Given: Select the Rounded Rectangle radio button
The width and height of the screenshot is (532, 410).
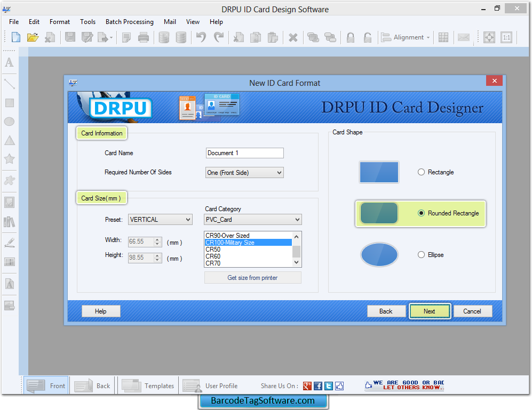Looking at the screenshot, I should [x=421, y=213].
